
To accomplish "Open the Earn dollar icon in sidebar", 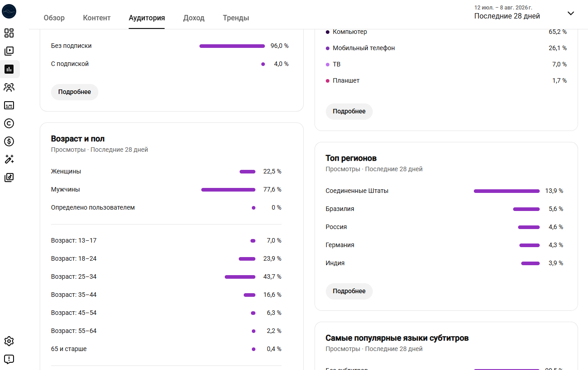I will tap(9, 141).
